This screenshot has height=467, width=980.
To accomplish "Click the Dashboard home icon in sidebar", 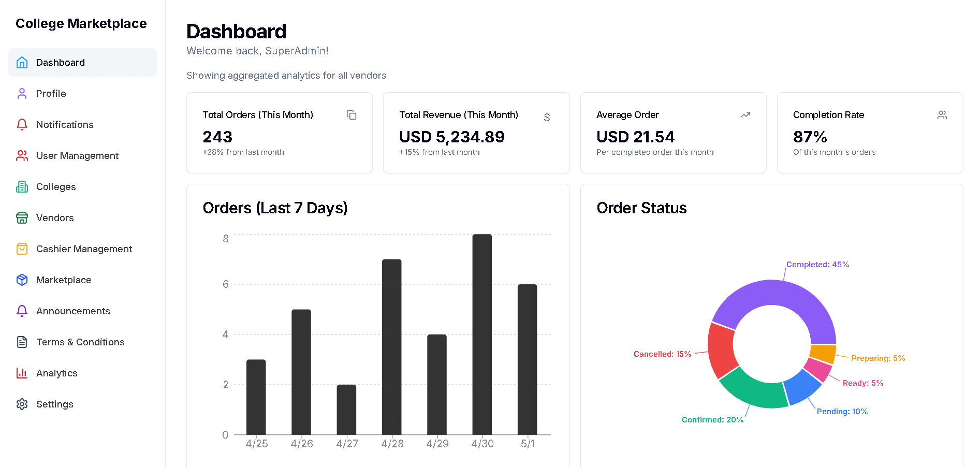I will point(22,63).
